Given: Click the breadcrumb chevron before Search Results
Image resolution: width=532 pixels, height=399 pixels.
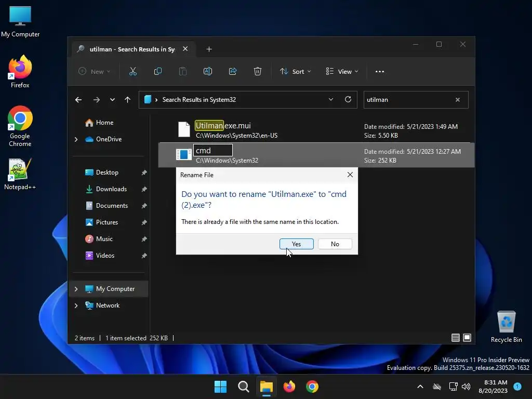Looking at the screenshot, I should 156,100.
